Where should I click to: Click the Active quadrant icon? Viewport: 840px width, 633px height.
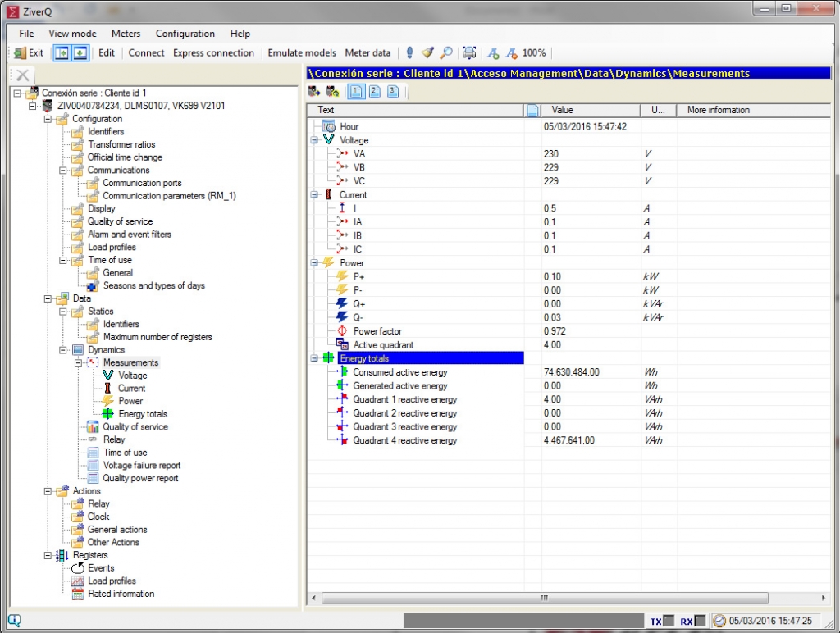coord(342,344)
